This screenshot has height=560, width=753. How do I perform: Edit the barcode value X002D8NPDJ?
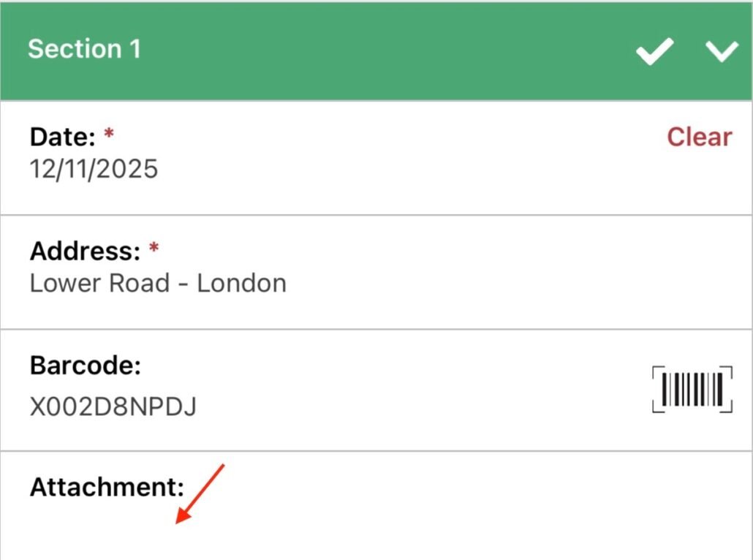(x=113, y=406)
